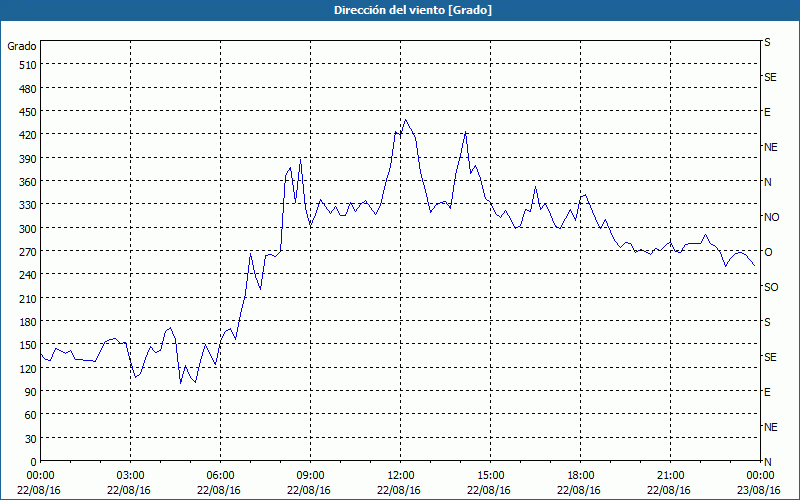The height and width of the screenshot is (500, 800).
Task: Click the 15:00 time axis label
Action: pyautogui.click(x=490, y=476)
